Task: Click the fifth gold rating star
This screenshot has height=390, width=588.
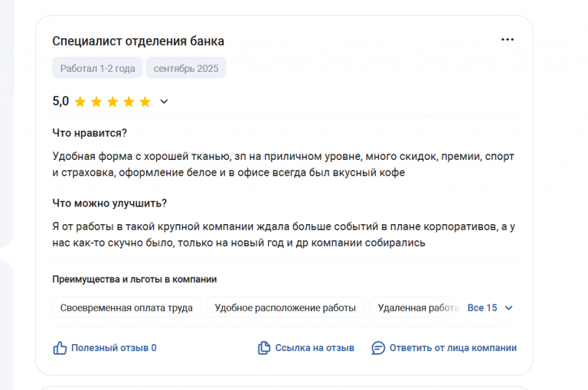Action: click(x=145, y=101)
